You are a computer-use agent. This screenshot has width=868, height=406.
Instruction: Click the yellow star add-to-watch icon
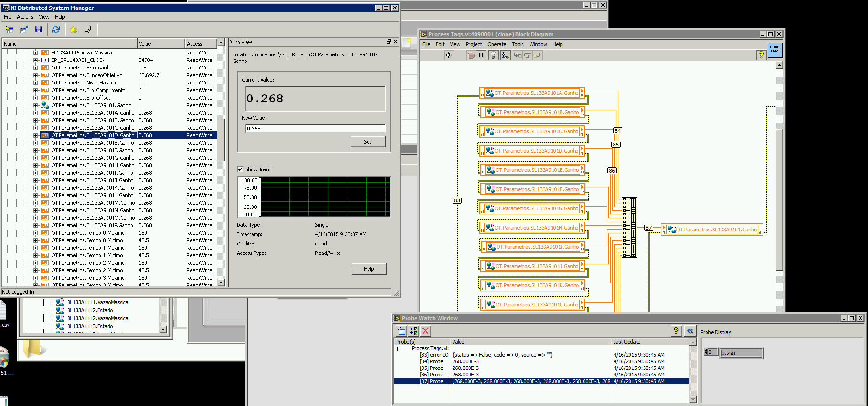[x=73, y=30]
